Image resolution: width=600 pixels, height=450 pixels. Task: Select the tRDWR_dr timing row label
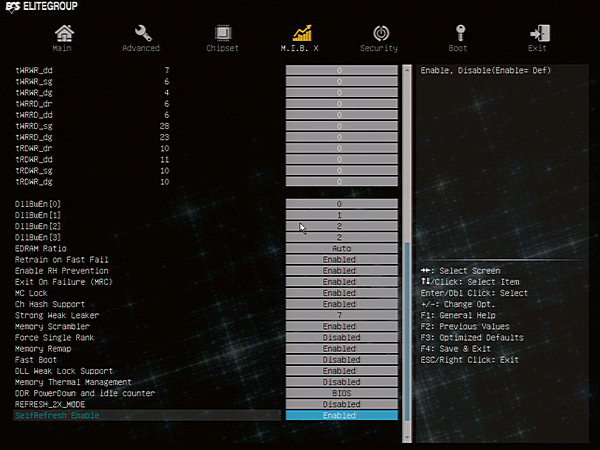tap(34, 148)
